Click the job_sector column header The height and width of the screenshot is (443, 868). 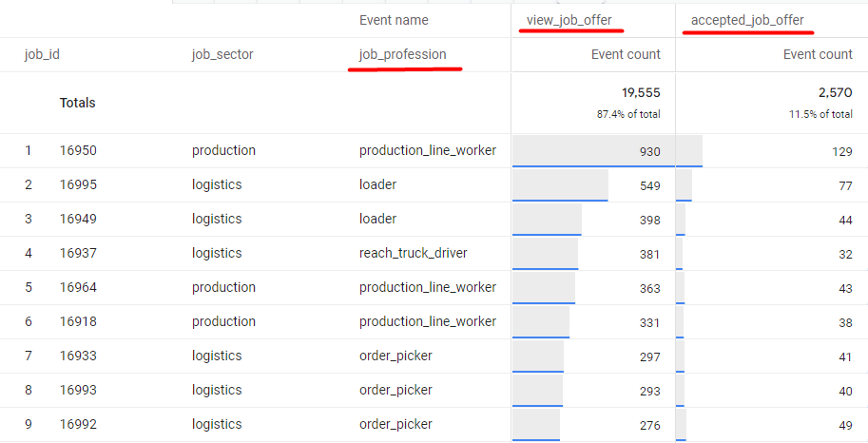[222, 55]
